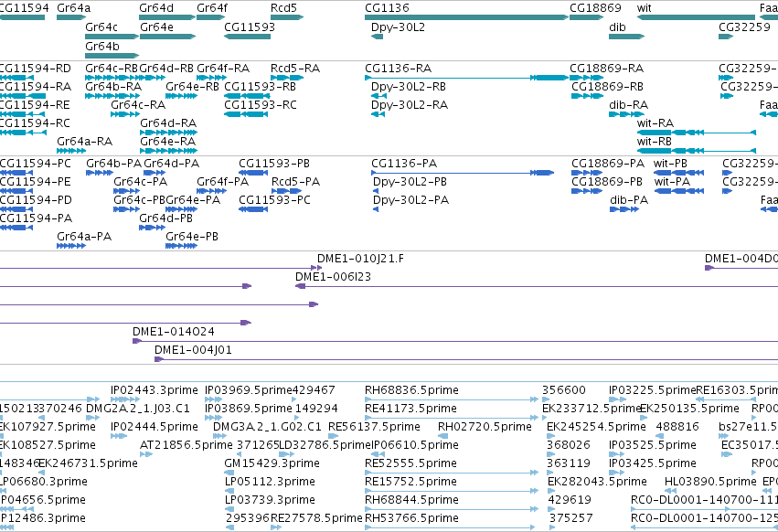Select the CG1136-RA transcript
This screenshot has height=532, width=778.
(x=466, y=78)
